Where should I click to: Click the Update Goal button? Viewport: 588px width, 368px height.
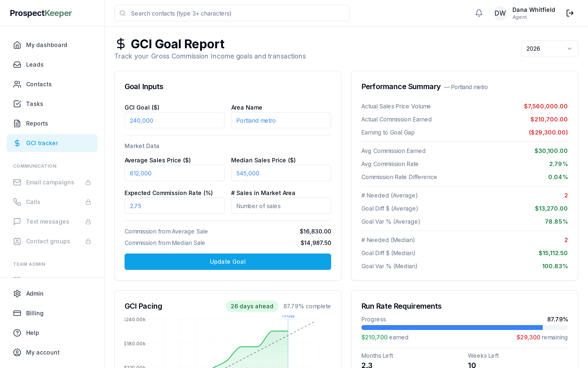pos(228,262)
